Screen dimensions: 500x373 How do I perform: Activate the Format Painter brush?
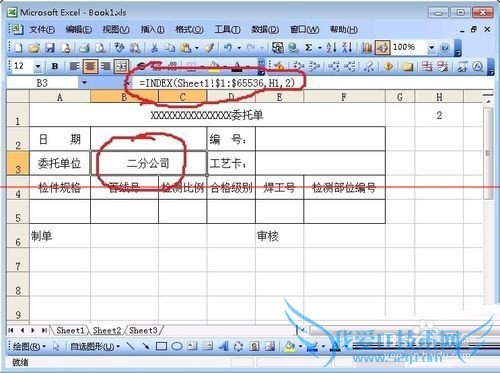209,48
